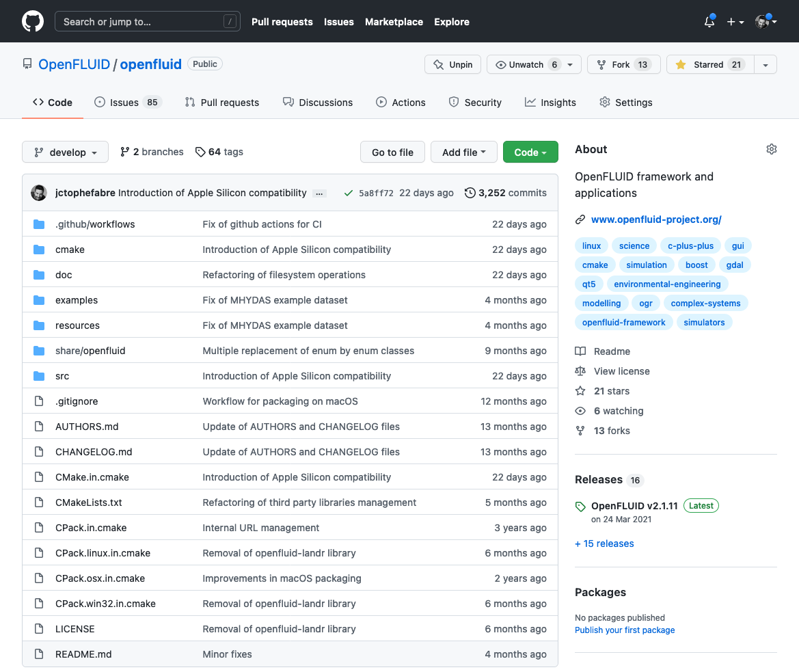
Task: Open the Unwatch notifications dropdown
Action: pyautogui.click(x=534, y=64)
